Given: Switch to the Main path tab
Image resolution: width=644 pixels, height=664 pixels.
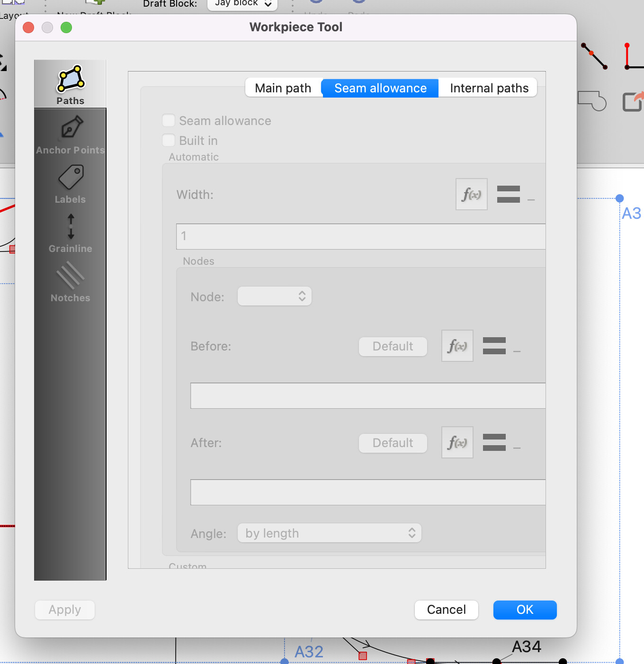Looking at the screenshot, I should pos(283,88).
